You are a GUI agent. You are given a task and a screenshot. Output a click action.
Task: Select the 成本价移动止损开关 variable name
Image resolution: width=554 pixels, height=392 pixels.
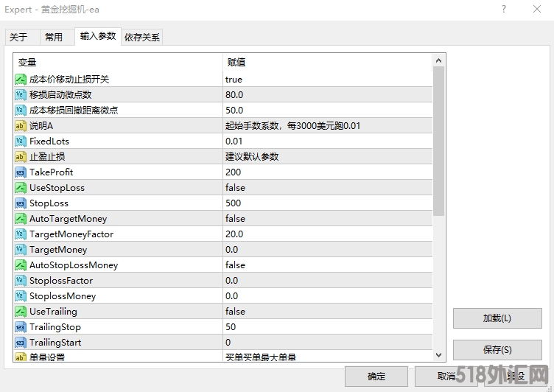pyautogui.click(x=69, y=79)
